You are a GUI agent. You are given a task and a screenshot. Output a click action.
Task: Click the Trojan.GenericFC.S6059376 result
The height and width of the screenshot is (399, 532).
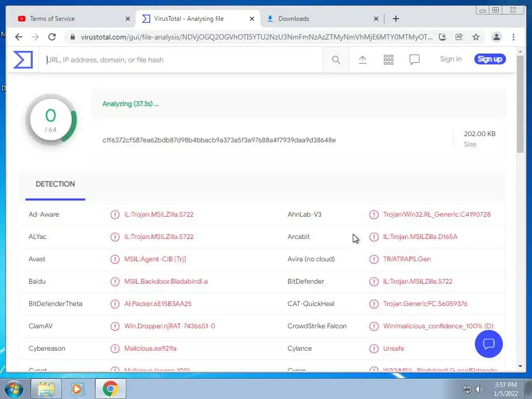pyautogui.click(x=425, y=304)
